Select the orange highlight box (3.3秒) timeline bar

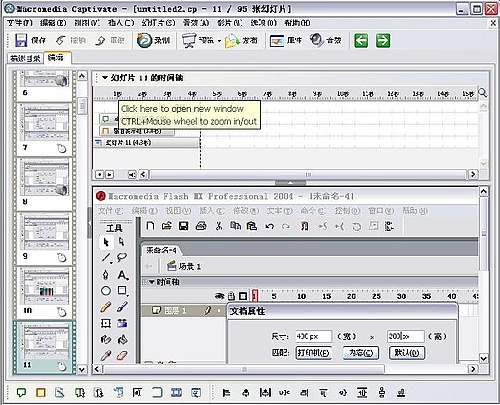(x=137, y=131)
